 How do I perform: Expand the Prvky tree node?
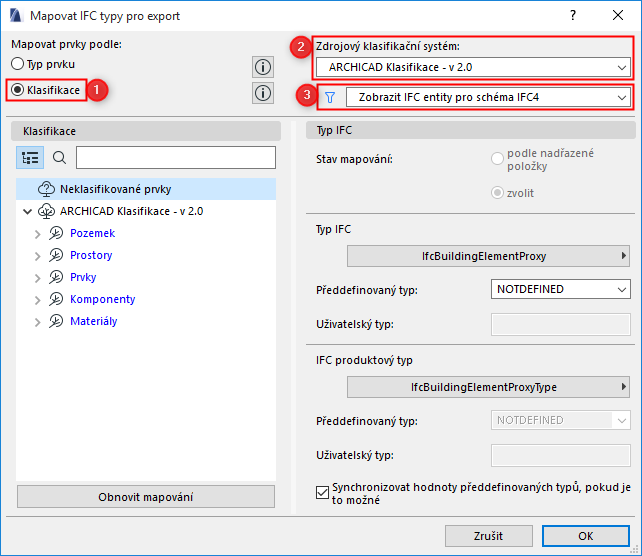38,278
